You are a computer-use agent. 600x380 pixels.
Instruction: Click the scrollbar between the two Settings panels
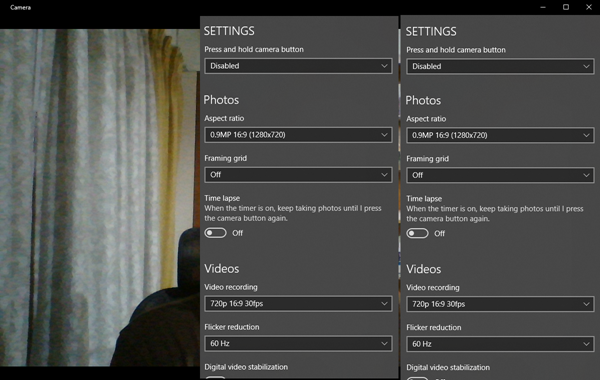tap(399, 197)
